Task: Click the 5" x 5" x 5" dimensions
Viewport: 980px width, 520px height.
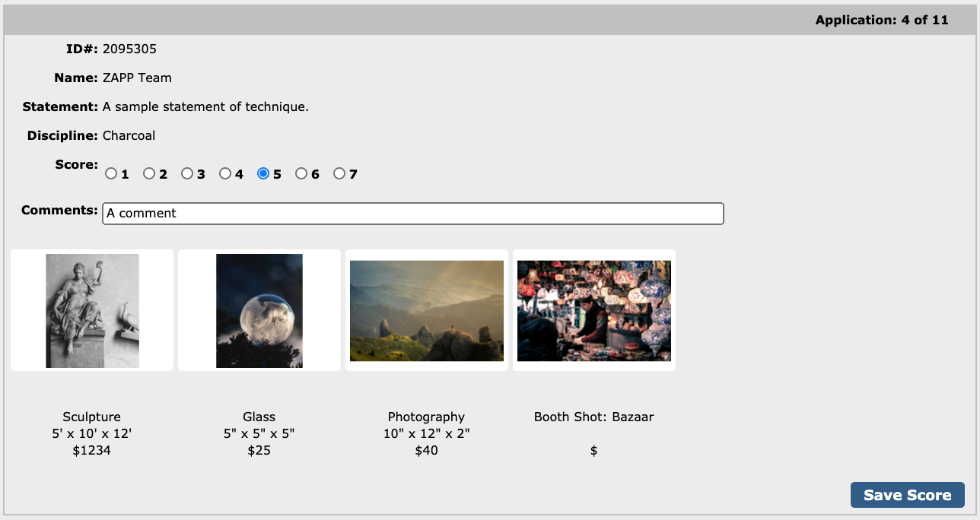Action: pos(259,433)
